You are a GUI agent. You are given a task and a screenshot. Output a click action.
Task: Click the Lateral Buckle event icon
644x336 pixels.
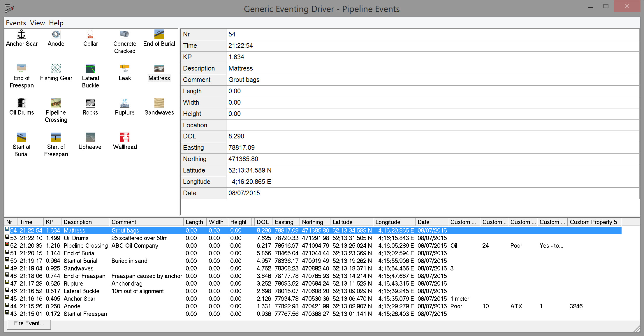[x=90, y=69]
